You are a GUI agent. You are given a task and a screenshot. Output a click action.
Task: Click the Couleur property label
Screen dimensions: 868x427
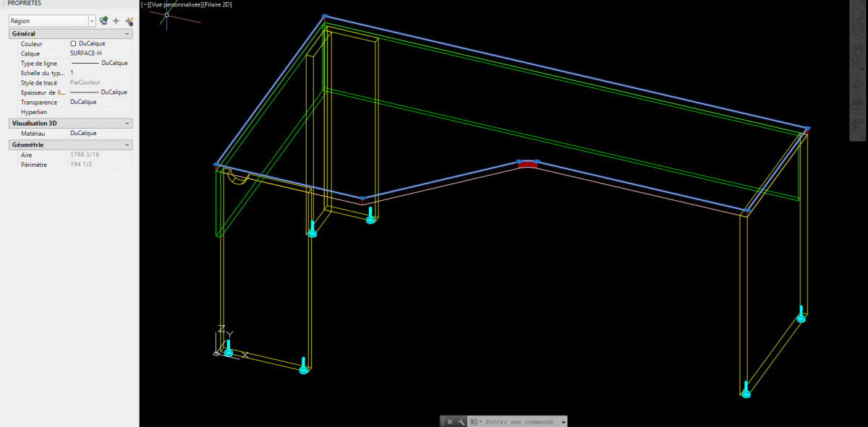coord(32,44)
